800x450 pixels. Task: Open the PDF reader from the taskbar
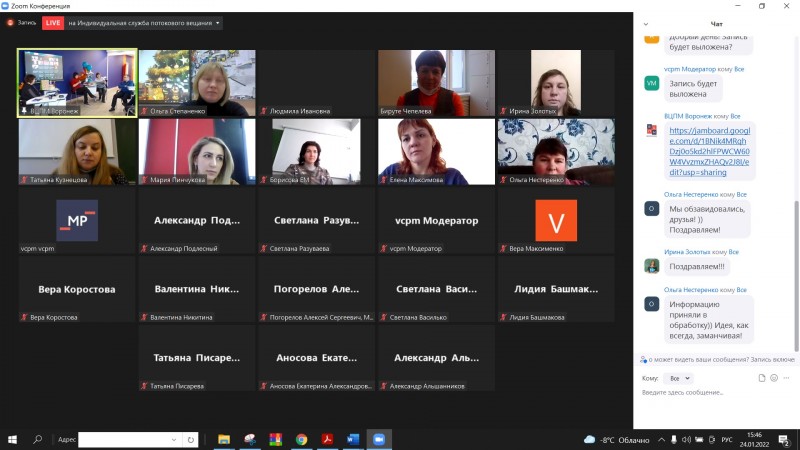(327, 439)
